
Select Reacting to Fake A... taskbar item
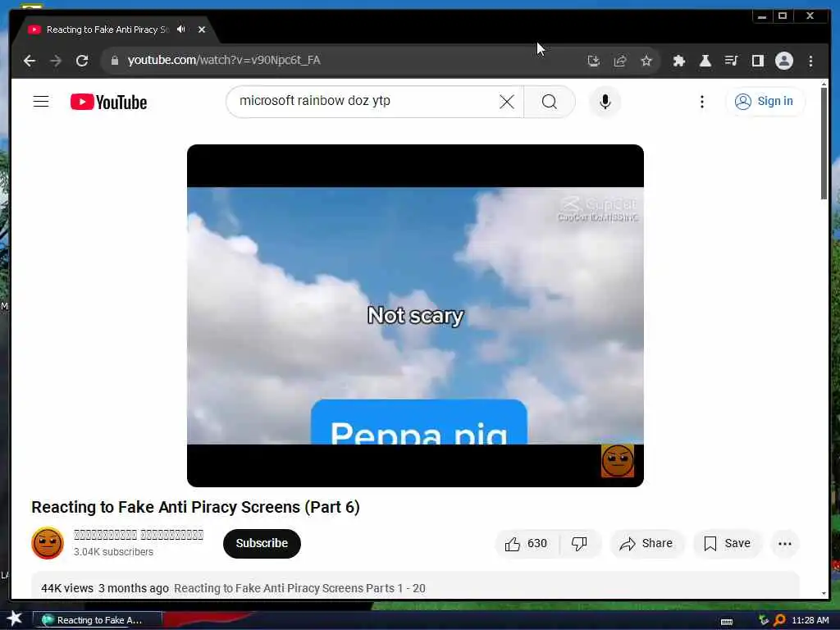(x=98, y=620)
